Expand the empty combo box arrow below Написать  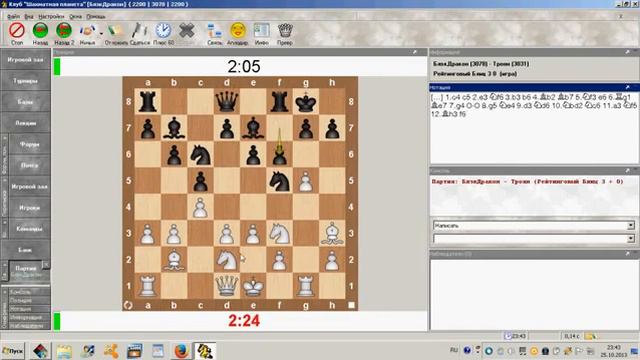pyautogui.click(x=631, y=238)
